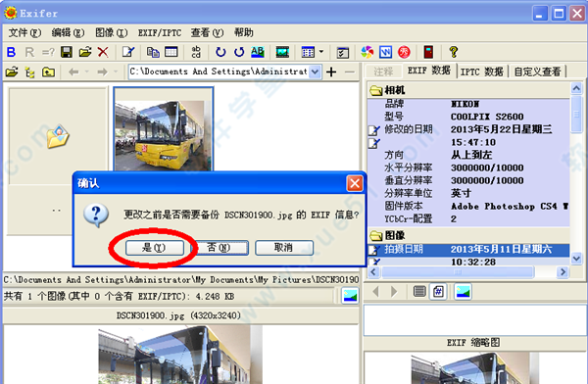Click the copy documents toolbar icon
The image size is (588, 384).
click(153, 52)
